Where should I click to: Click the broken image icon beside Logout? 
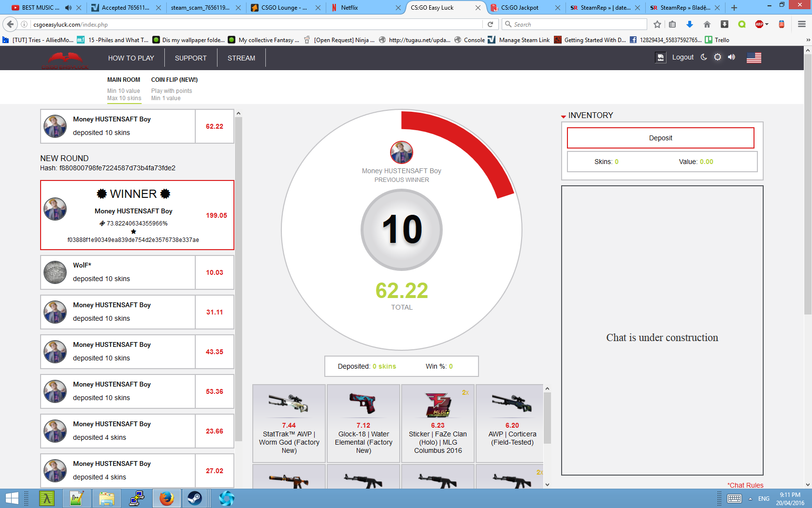[x=660, y=58]
